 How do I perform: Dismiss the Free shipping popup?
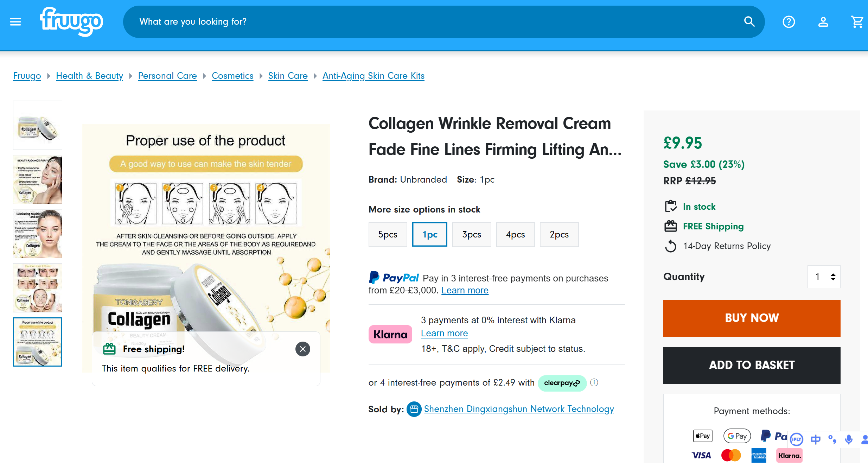pos(302,349)
